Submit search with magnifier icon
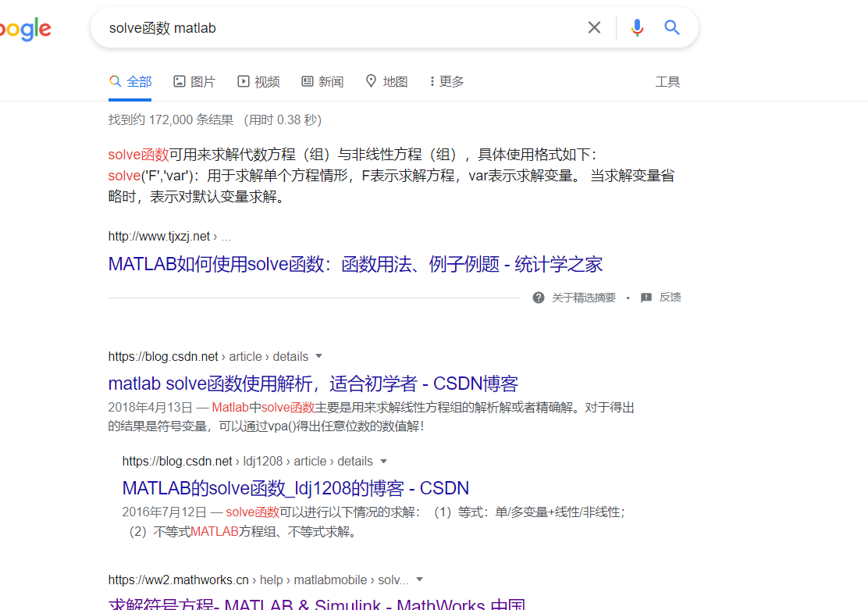 (x=672, y=27)
